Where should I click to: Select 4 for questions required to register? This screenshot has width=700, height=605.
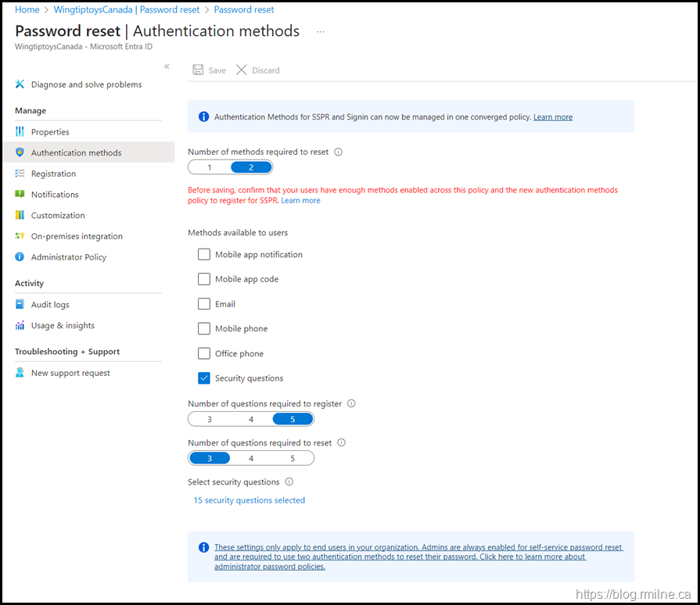[x=251, y=419]
